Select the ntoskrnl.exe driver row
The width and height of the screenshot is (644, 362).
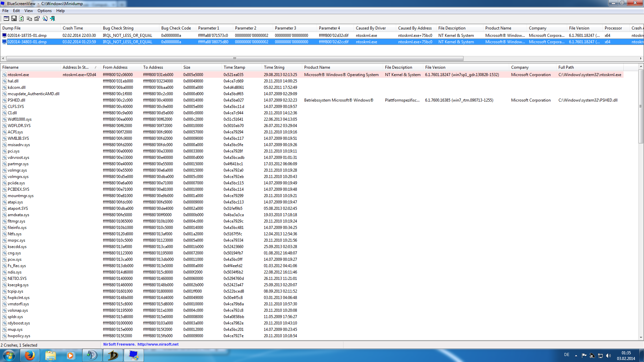coord(18,75)
